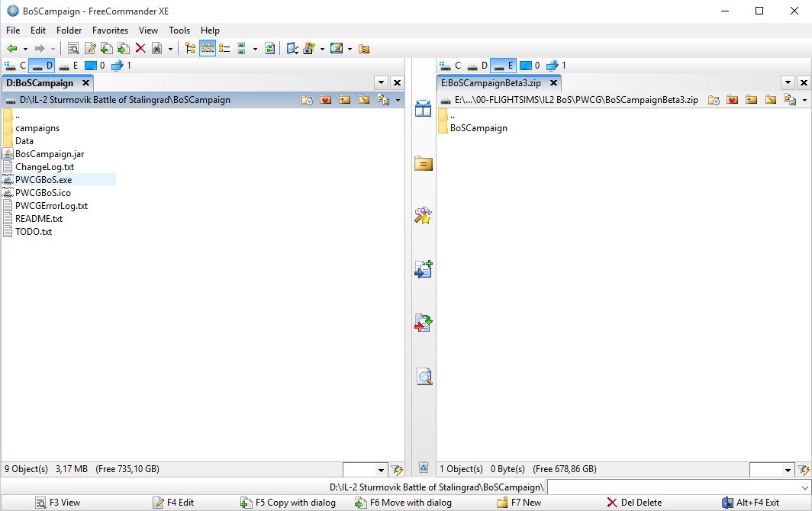Click F5 Copy with dialog button
The height and width of the screenshot is (511, 812).
coord(288,502)
